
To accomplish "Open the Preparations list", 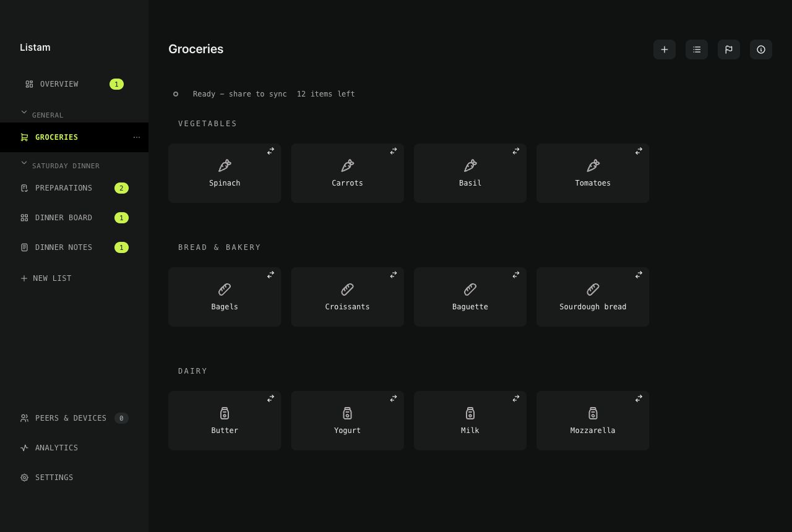I will pos(74,188).
